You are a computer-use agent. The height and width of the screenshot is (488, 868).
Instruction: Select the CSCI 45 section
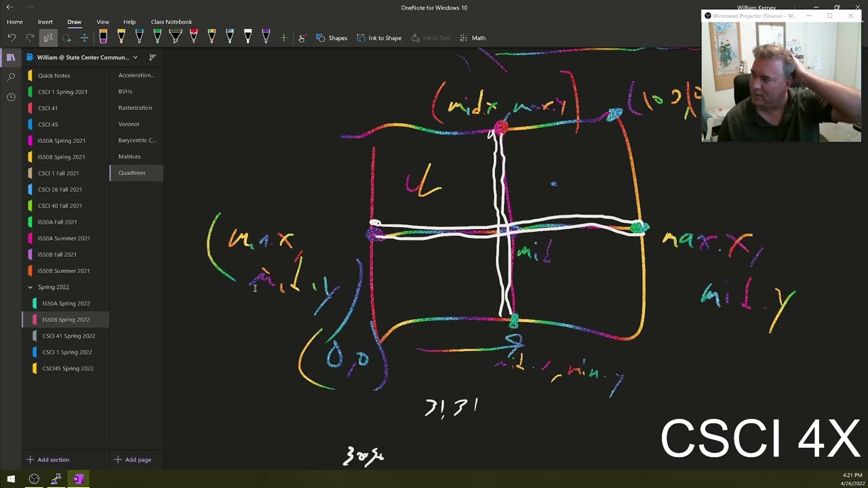[x=66, y=124]
